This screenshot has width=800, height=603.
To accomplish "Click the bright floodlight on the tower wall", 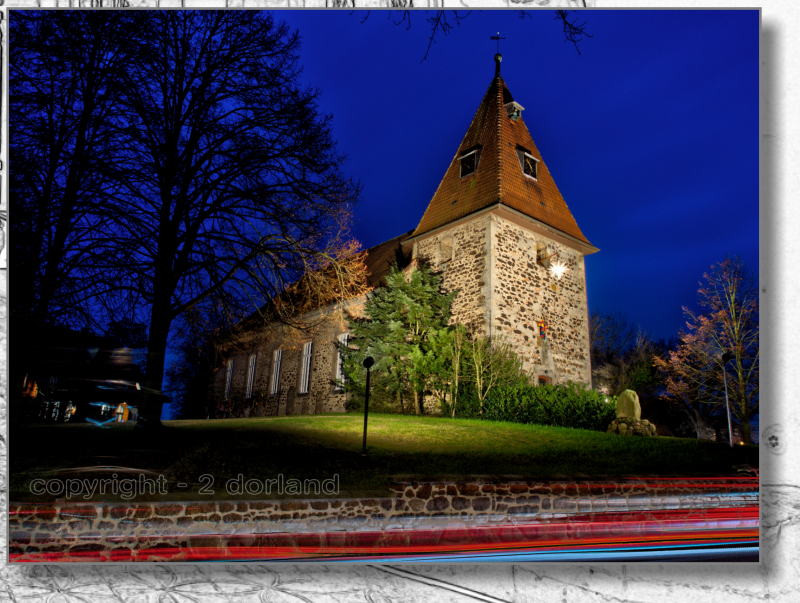I will coord(557,268).
